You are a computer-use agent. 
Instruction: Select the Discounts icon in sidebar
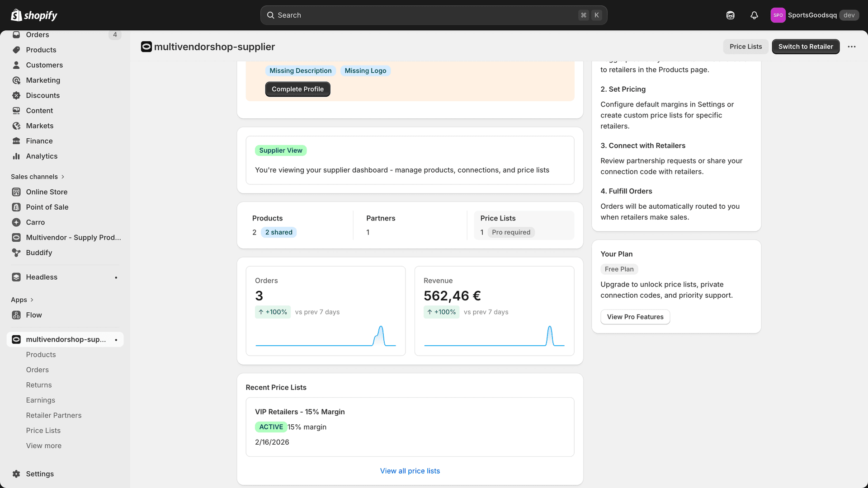pos(16,95)
